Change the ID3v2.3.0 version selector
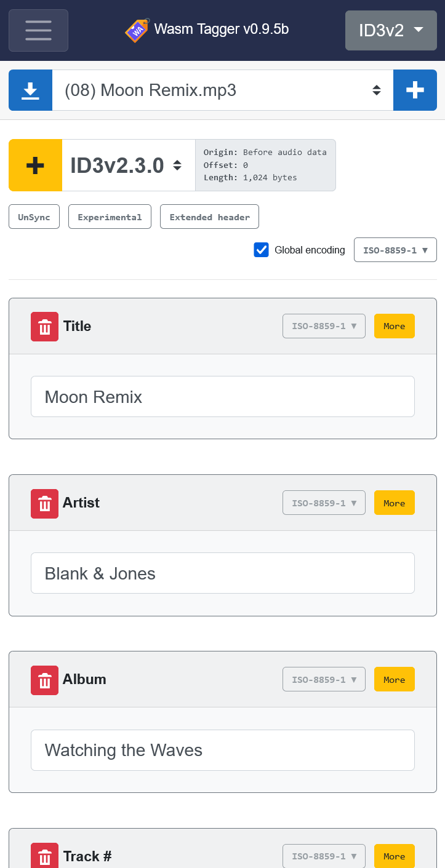445x868 pixels. coord(129,165)
